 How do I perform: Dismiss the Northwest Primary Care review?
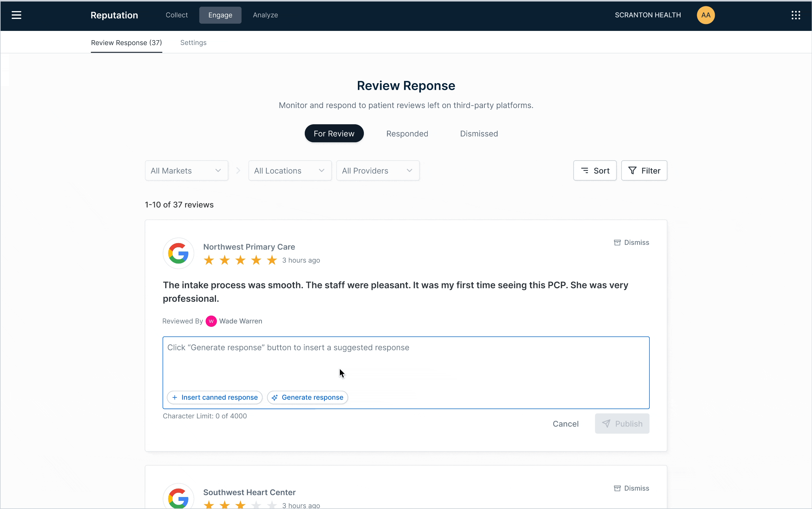point(631,242)
